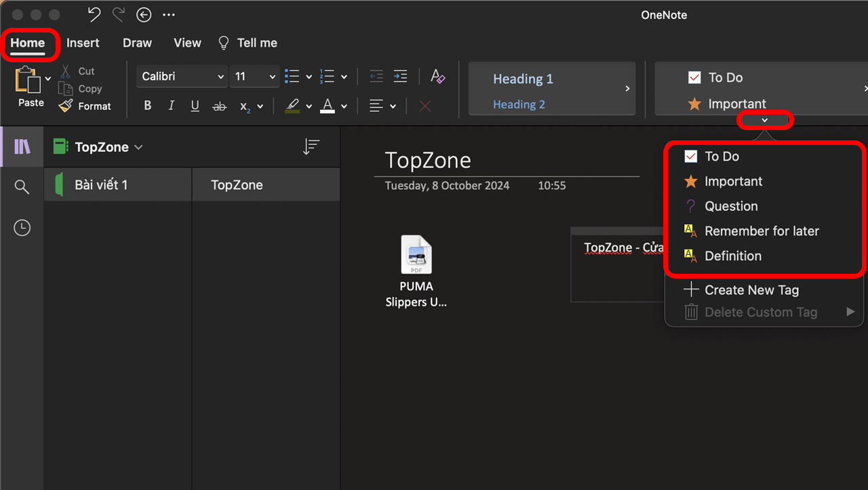Click the paragraph alignment icon
The image size is (868, 490).
376,106
